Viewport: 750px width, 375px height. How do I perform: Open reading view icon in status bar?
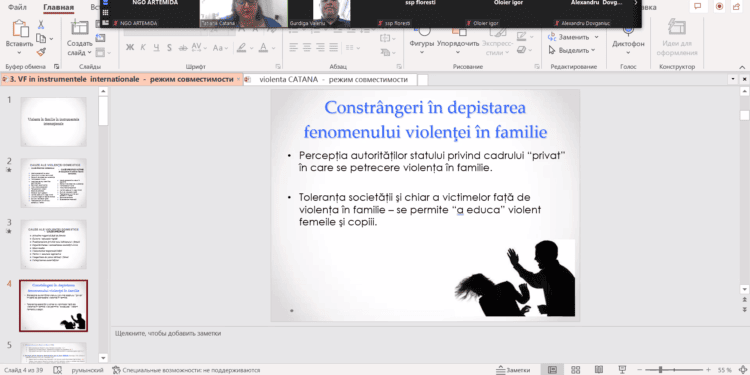[x=599, y=370]
